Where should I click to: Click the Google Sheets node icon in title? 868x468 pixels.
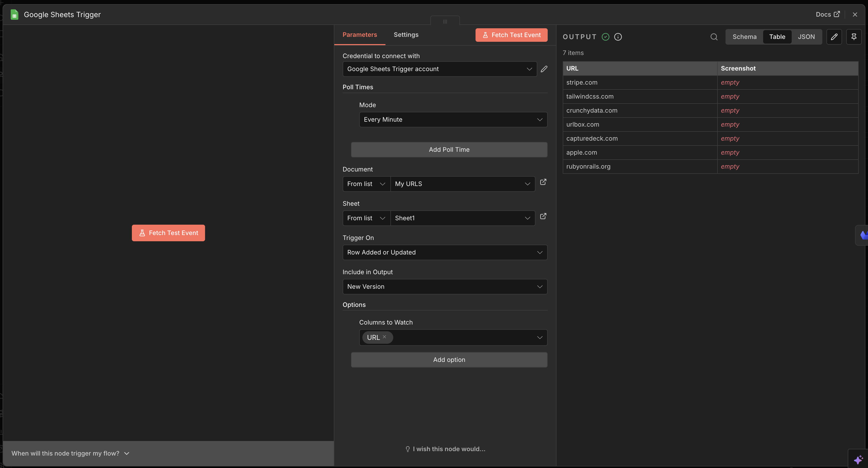click(14, 14)
